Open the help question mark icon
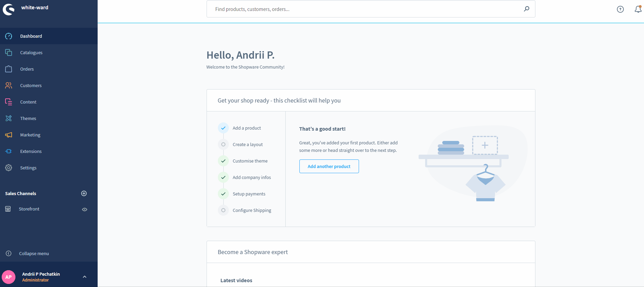644x287 pixels. (620, 9)
